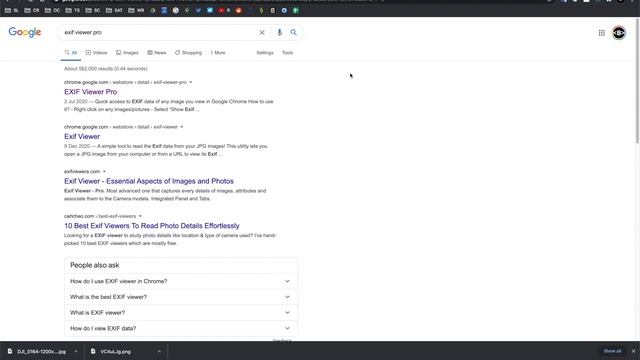The width and height of the screenshot is (640, 360).
Task: Switch to the Shopping tab
Action: (x=188, y=53)
